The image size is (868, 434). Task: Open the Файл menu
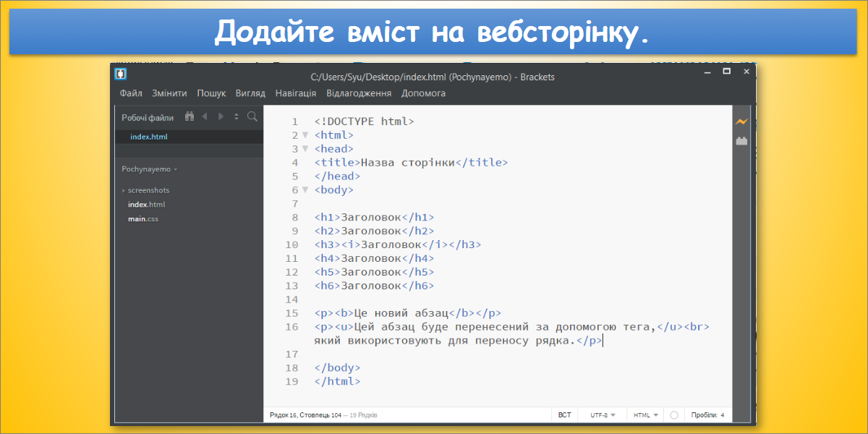[131, 93]
